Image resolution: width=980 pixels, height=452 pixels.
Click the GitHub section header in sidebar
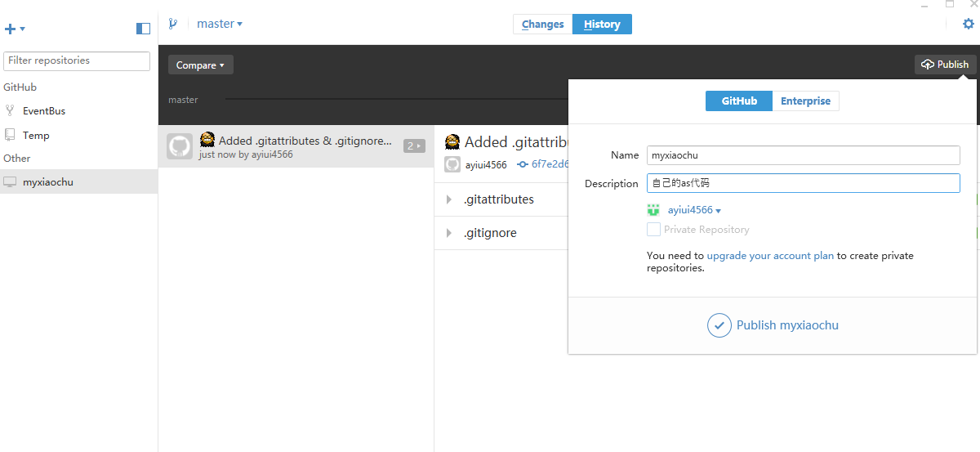(x=20, y=87)
